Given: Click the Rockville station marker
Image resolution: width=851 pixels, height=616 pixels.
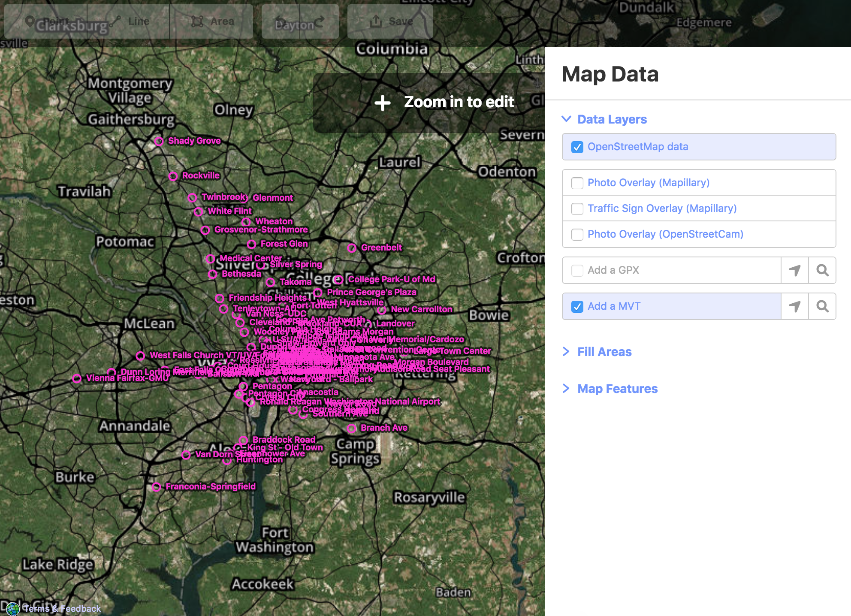Looking at the screenshot, I should [173, 176].
